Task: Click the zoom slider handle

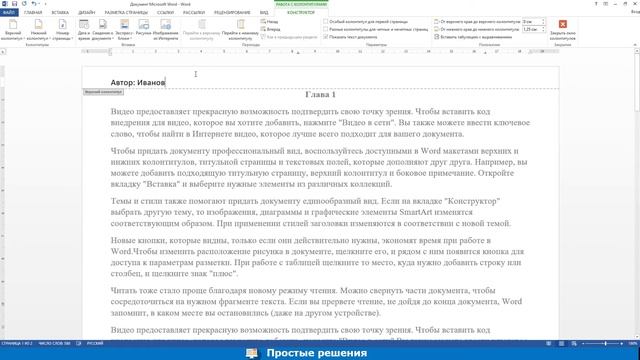Action: click(605, 344)
